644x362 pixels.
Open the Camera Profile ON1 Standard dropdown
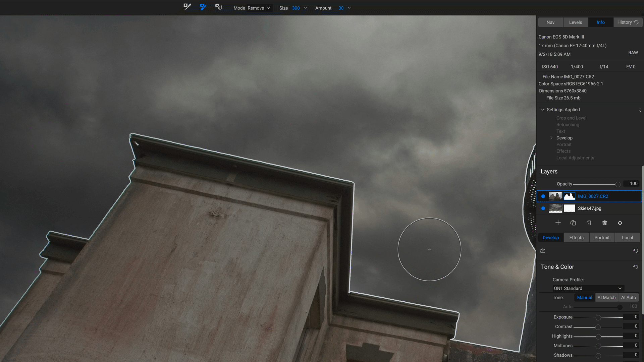coord(588,289)
